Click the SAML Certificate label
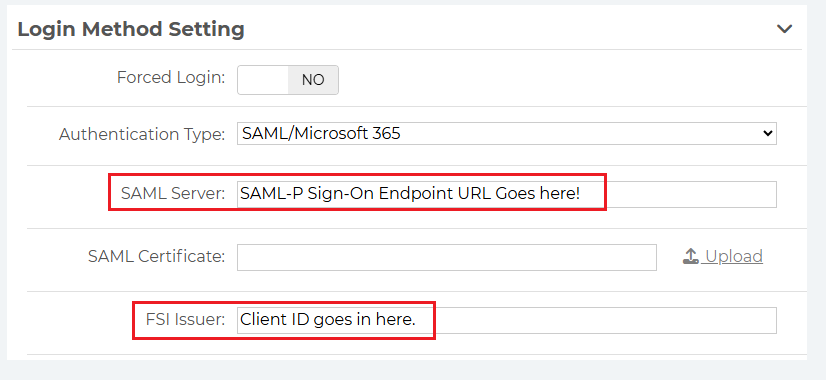 point(156,257)
